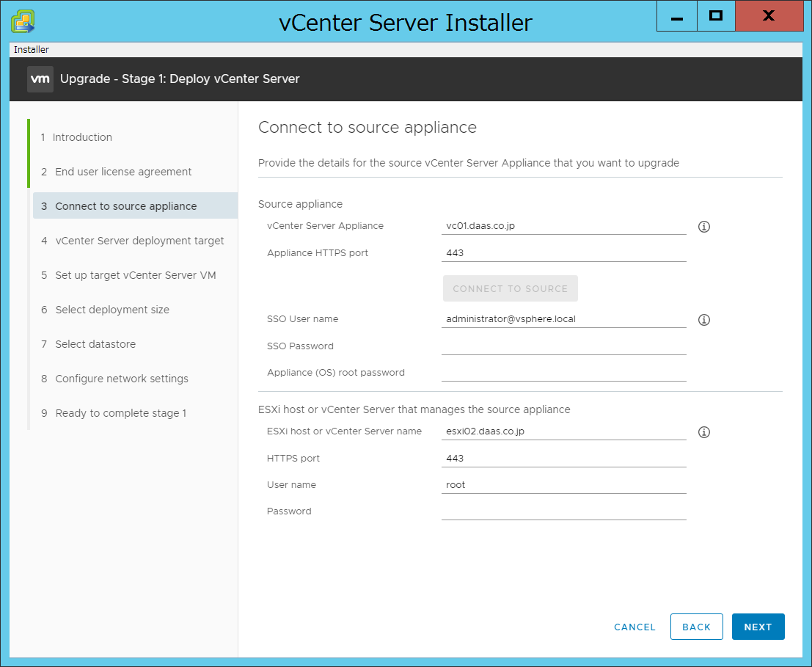Viewport: 812px width, 667px height.
Task: Click the 'SSO Password' label
Action: (x=300, y=346)
